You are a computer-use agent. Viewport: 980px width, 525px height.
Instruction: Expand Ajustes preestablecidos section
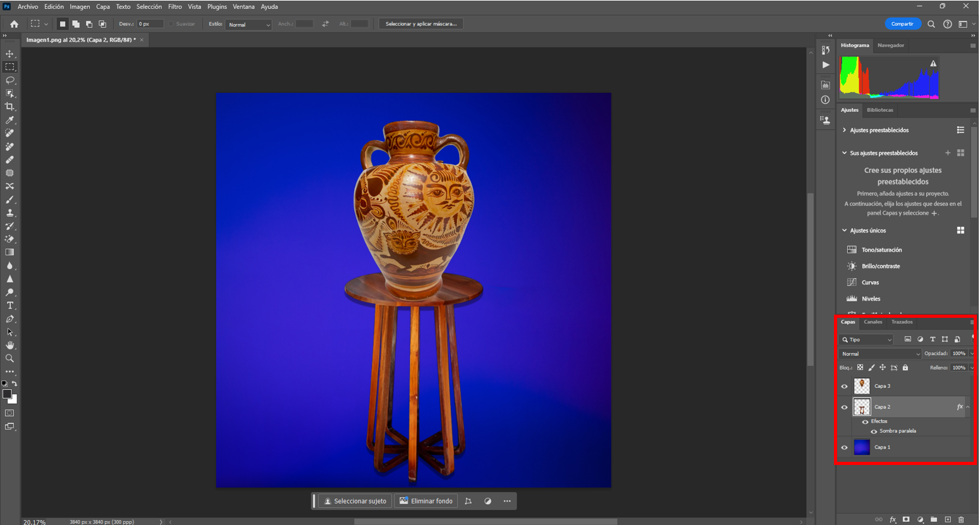(x=844, y=130)
